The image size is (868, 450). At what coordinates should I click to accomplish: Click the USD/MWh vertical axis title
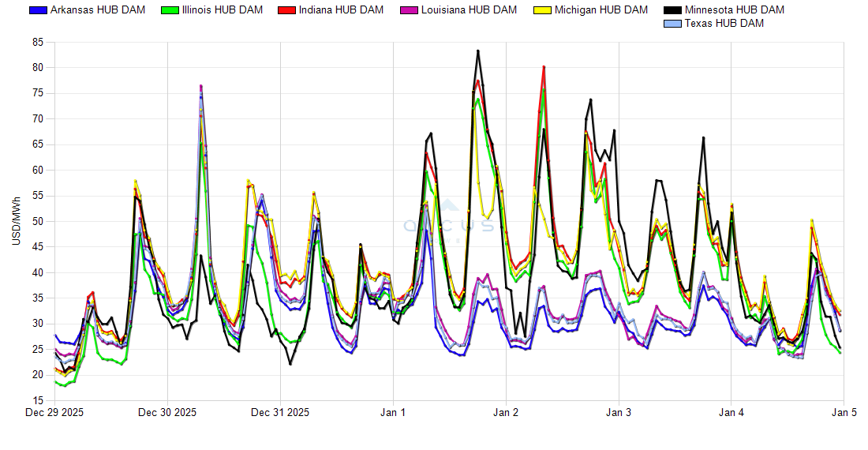click(16, 222)
